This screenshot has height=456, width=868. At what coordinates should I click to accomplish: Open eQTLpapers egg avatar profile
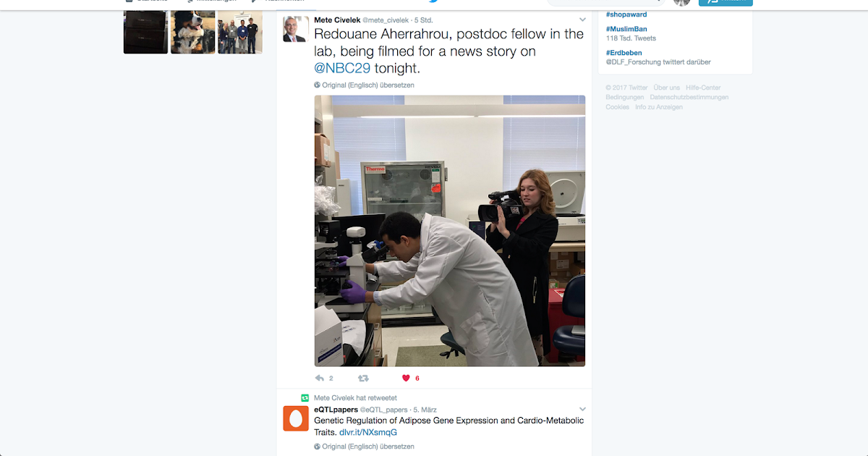click(295, 418)
